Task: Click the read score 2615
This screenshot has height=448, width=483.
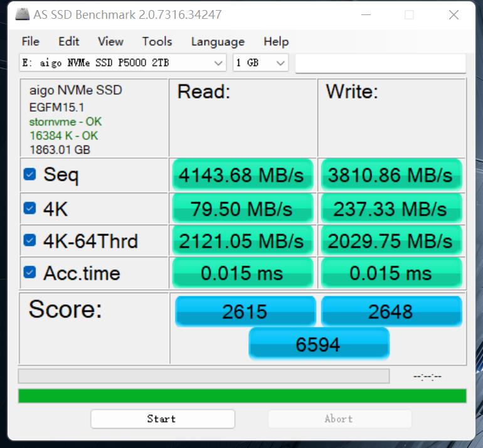Action: 245,311
